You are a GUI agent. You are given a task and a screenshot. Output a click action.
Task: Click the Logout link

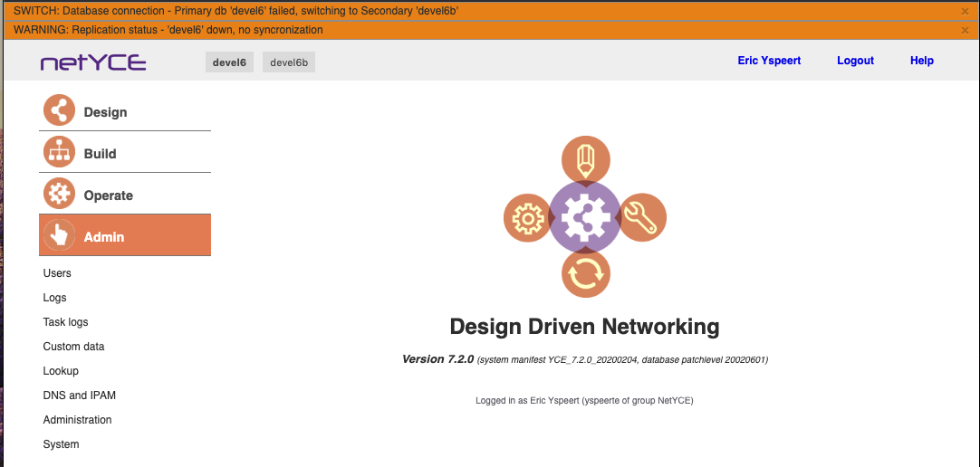click(x=855, y=61)
